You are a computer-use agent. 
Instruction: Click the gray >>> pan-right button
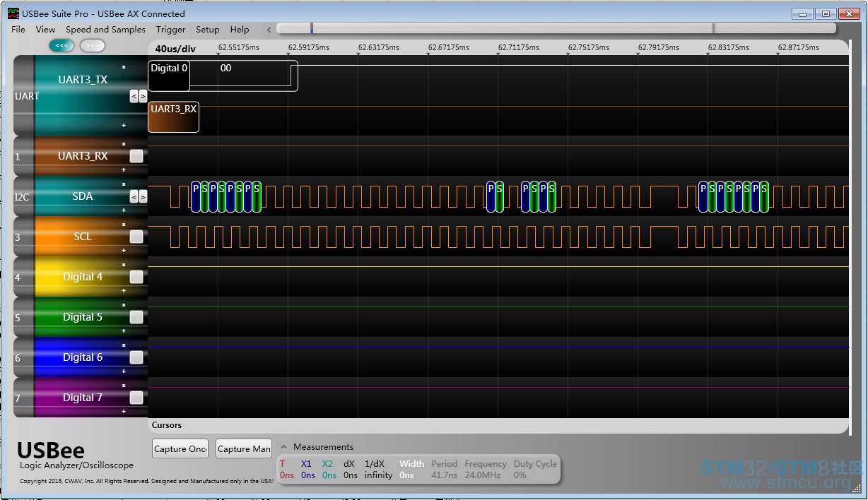click(93, 45)
